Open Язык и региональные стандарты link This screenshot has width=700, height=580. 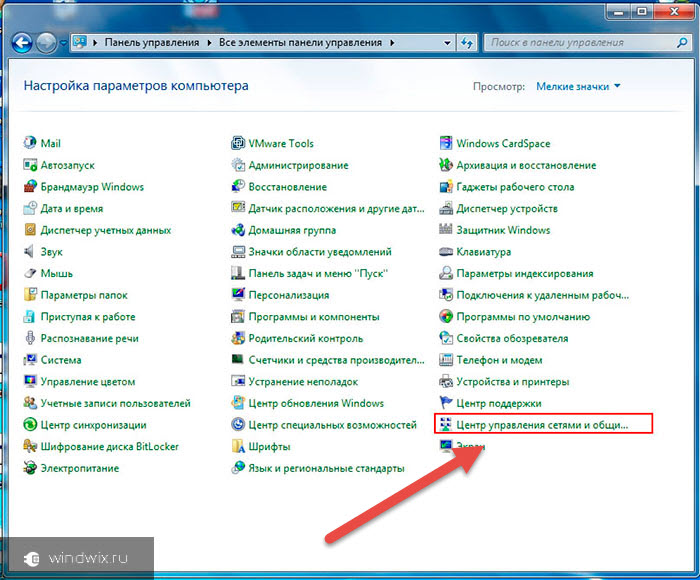pyautogui.click(x=326, y=468)
